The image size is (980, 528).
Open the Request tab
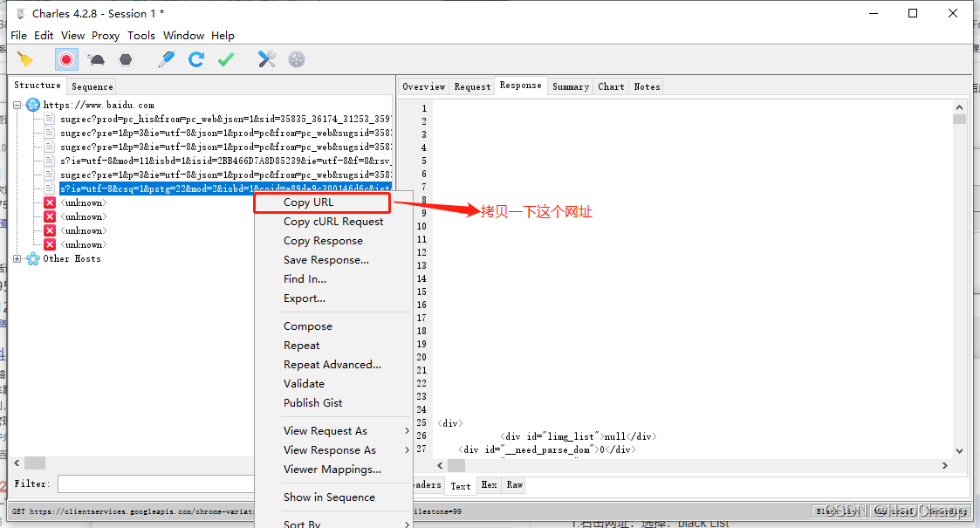[472, 87]
